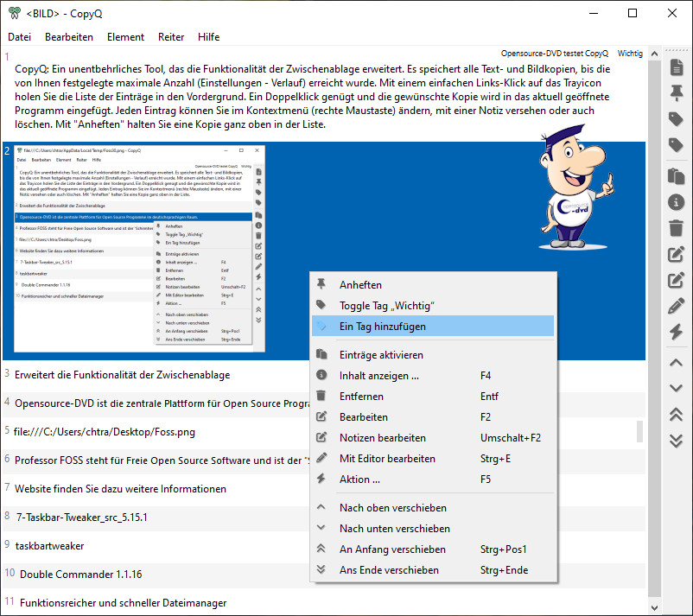Click the trash icon in the right sidebar
Image resolution: width=693 pixels, height=616 pixels.
coord(677,228)
